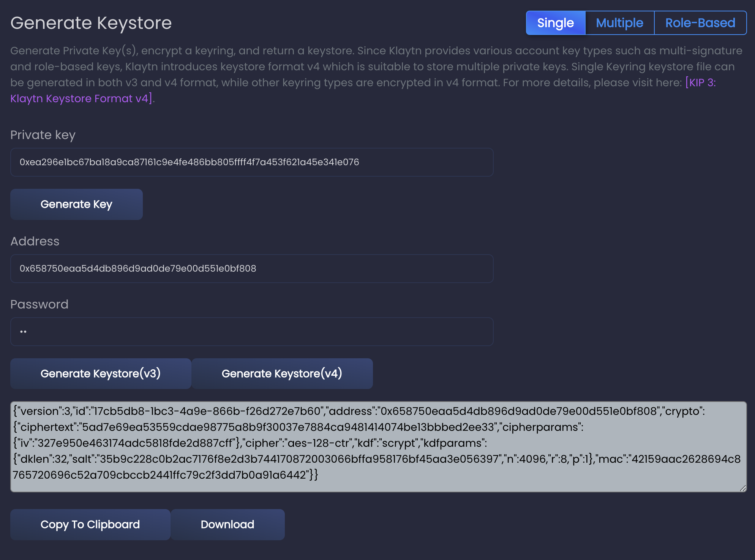Download the keystore file

pos(227,524)
